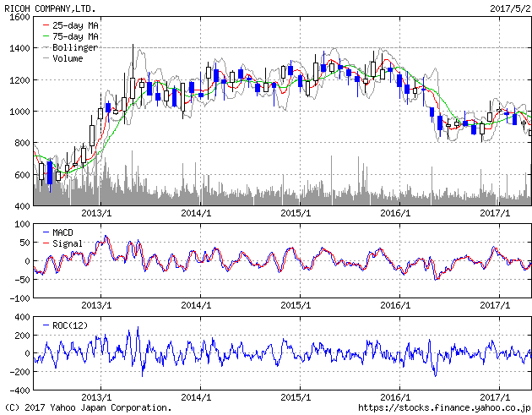Click the RICOH COMPANY,LTD. chart title

[x=48, y=8]
